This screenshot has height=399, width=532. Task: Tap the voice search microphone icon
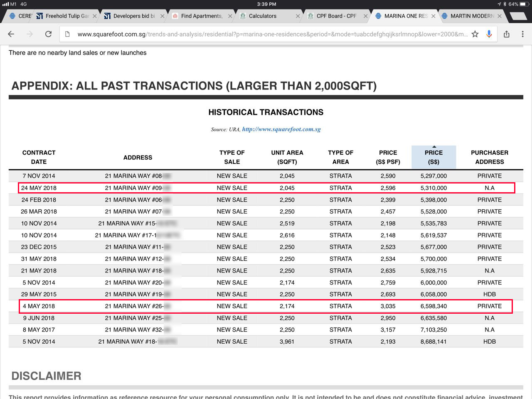(x=489, y=34)
